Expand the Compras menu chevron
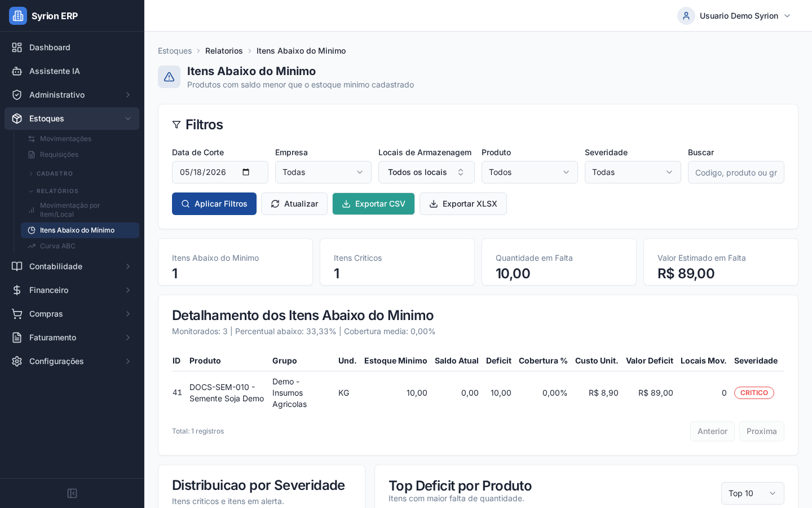The image size is (812, 508). point(128,314)
